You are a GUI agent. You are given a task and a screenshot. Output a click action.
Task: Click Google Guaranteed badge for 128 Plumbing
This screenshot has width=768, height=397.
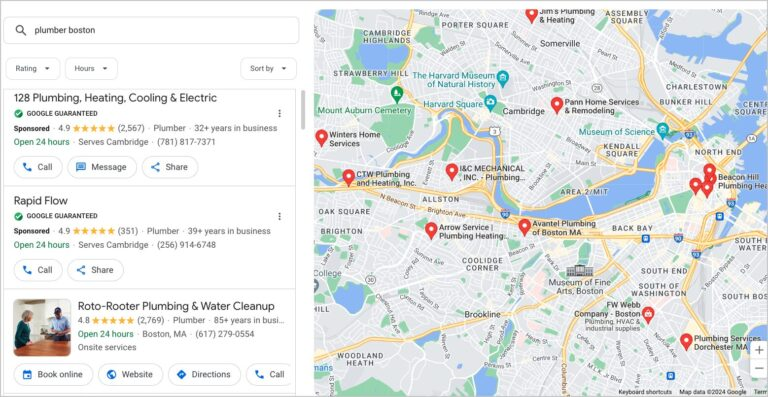[x=56, y=114]
